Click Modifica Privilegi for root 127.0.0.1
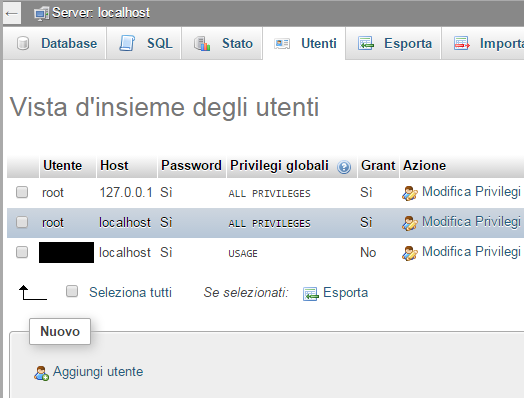Image resolution: width=524 pixels, height=398 pixels. 471,192
